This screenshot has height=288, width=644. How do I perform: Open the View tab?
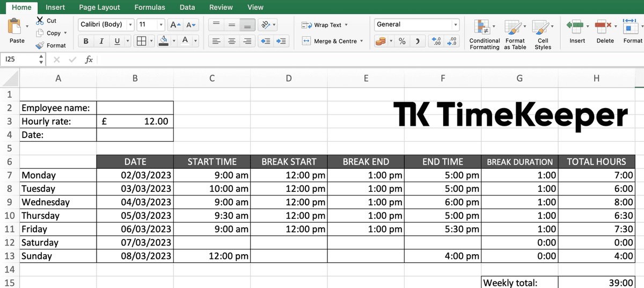(x=255, y=7)
